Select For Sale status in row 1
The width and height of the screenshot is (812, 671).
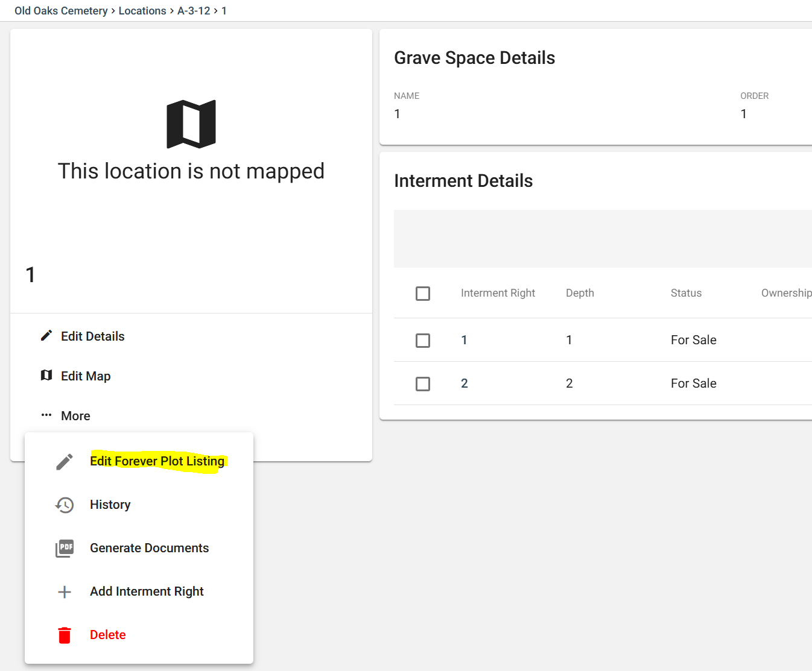click(x=694, y=340)
